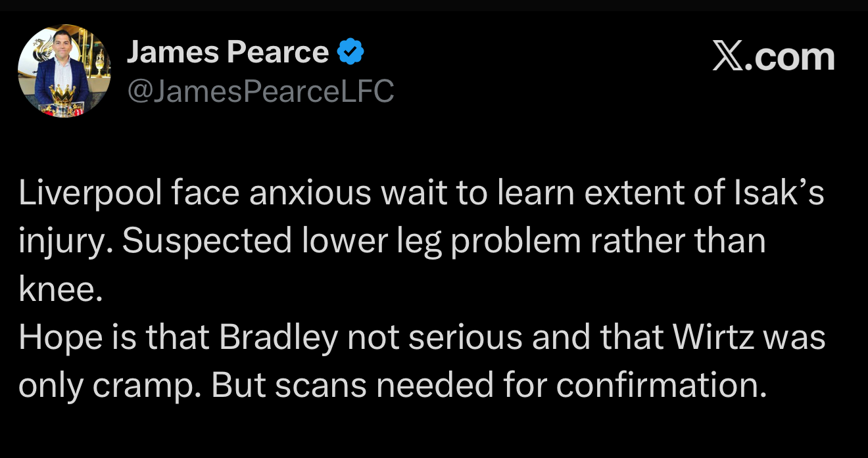Click the James Pearce display name

pos(228,52)
